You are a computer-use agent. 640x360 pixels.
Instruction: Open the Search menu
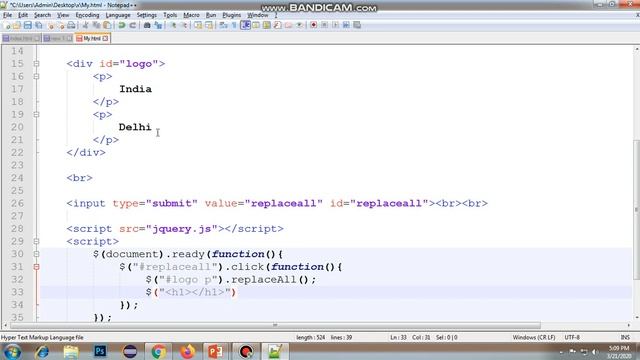pyautogui.click(x=42, y=15)
